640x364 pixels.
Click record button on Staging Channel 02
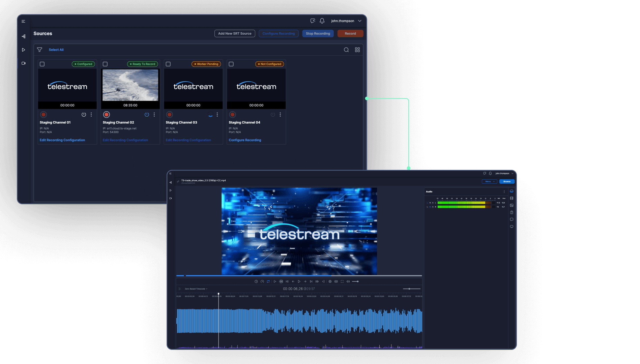coord(107,115)
